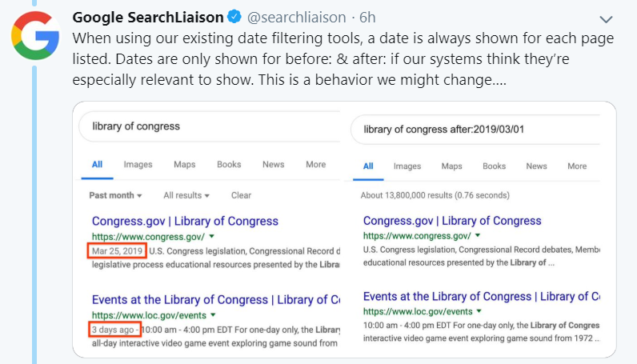The width and height of the screenshot is (637, 364).
Task: Click arrow beside right congress.gov URL
Action: tap(478, 235)
